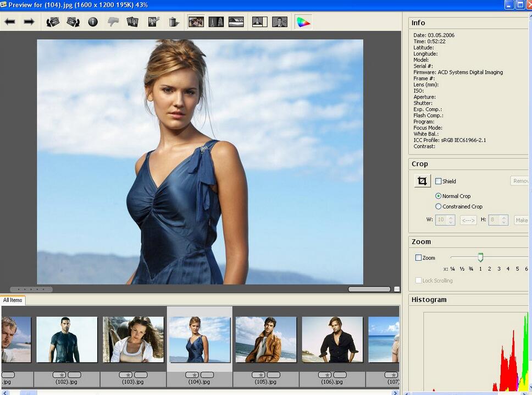This screenshot has height=395, width=532.
Task: Decrease the crop H value with down arrow
Action: 504,222
